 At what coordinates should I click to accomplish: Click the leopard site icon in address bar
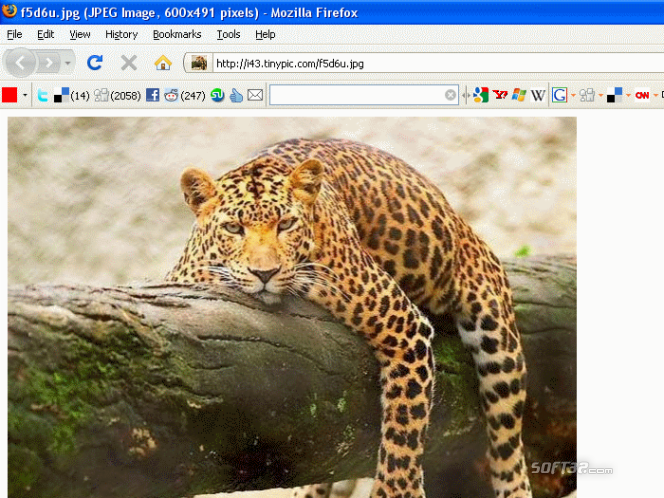tap(199, 63)
